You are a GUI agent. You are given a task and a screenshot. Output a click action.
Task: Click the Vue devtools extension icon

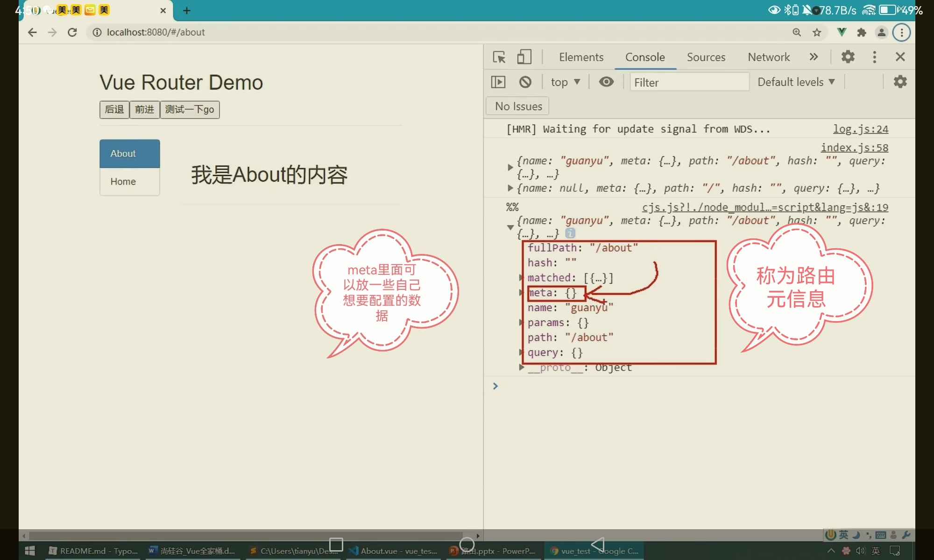[842, 32]
